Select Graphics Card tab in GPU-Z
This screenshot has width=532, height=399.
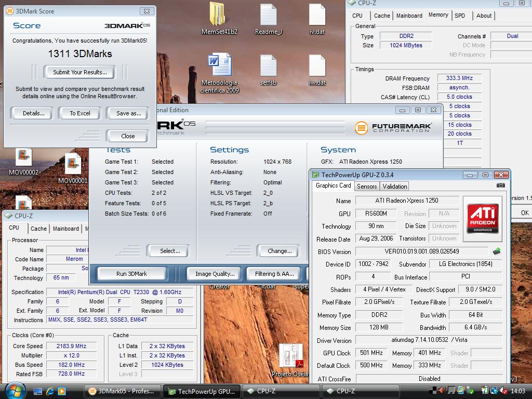333,185
